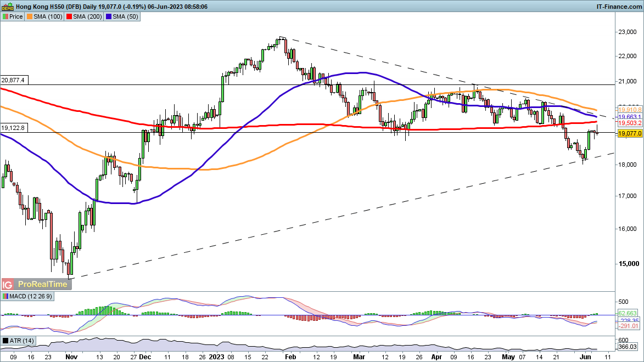This screenshot has height=362, width=644.
Task: Click the Price legend candle icon
Action: pyautogui.click(x=5, y=17)
